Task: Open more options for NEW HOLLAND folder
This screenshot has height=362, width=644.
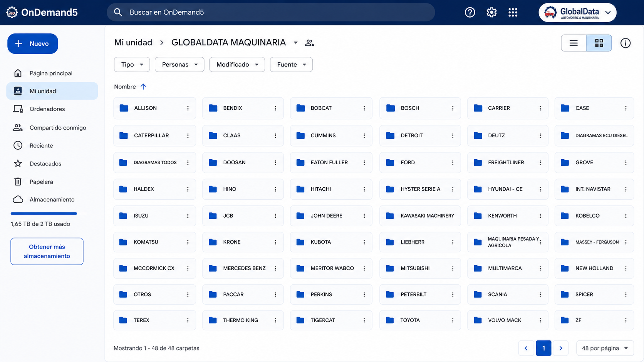Action: [626, 268]
